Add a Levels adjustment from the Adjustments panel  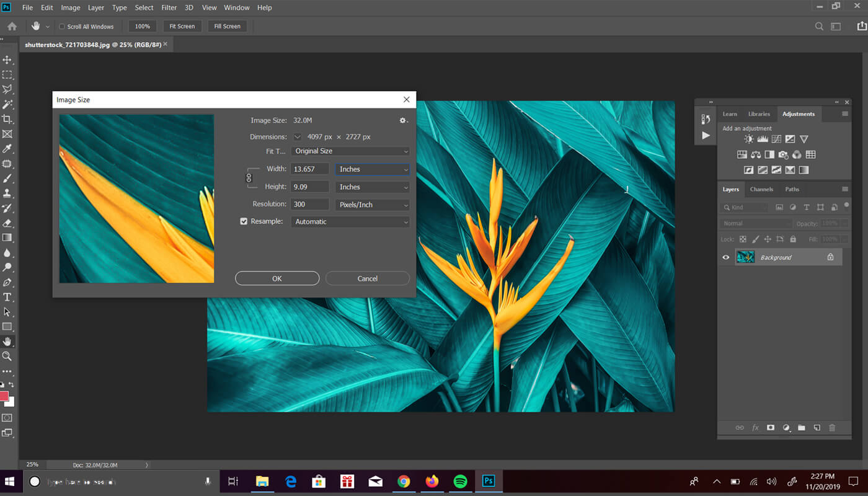763,139
